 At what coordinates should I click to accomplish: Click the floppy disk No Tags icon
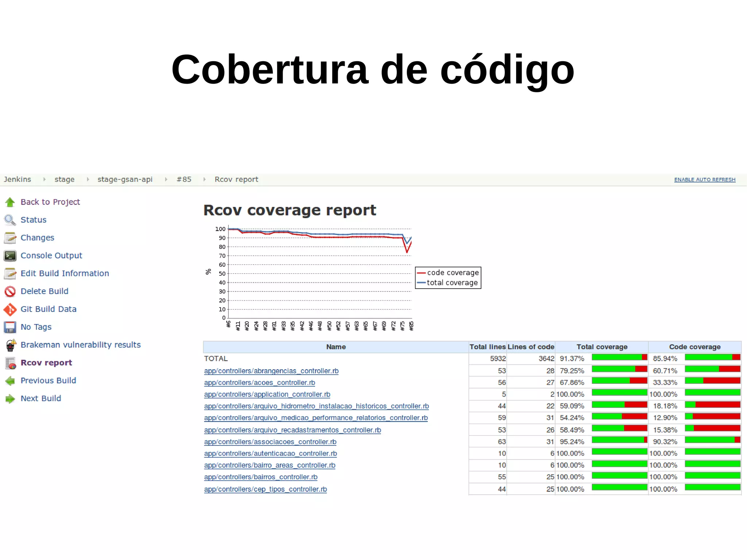coord(10,327)
